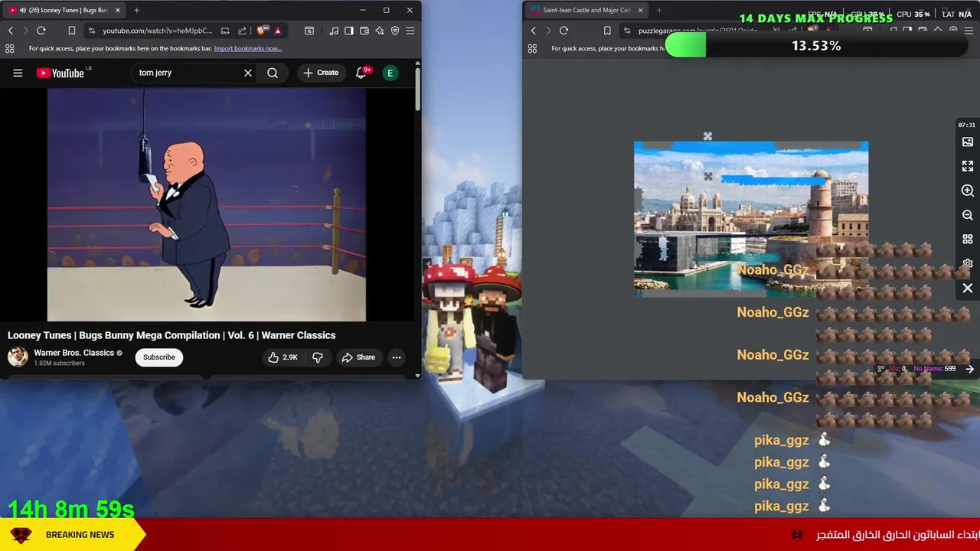Select the Looney Tunes YouTube tab
Screen dimensions: 980x551
click(64, 10)
